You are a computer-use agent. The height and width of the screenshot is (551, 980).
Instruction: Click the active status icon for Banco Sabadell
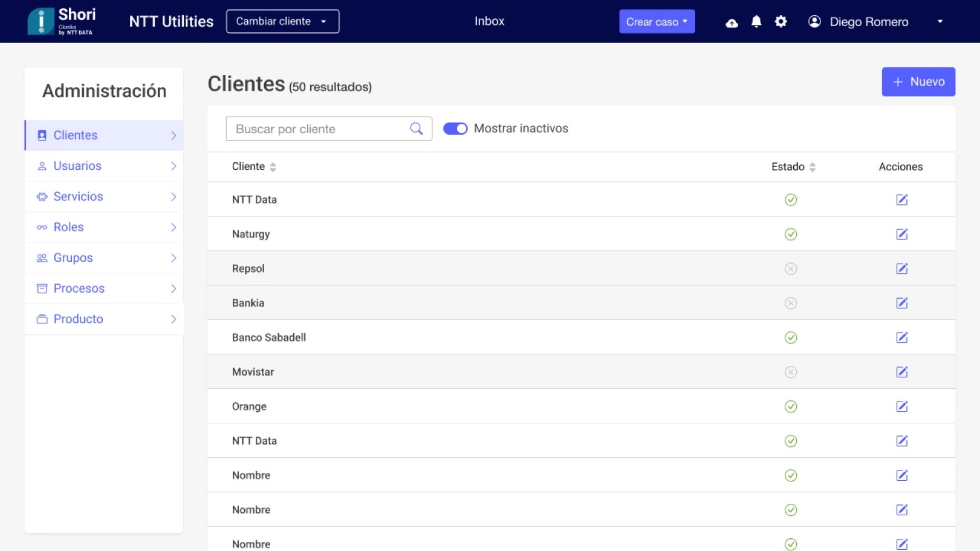[x=790, y=337]
